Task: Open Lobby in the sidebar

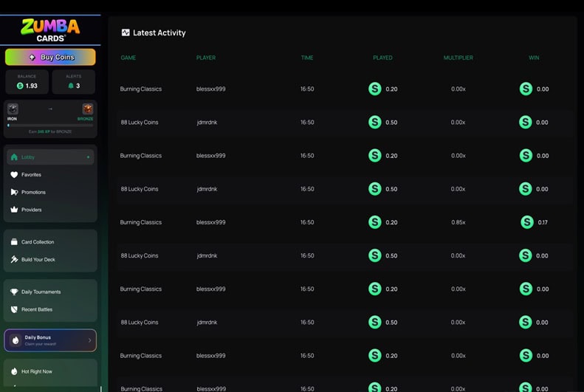Action: [50, 157]
